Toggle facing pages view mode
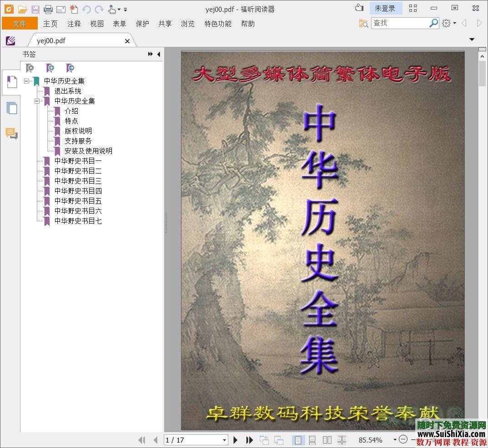The width and height of the screenshot is (488, 448). [x=327, y=439]
